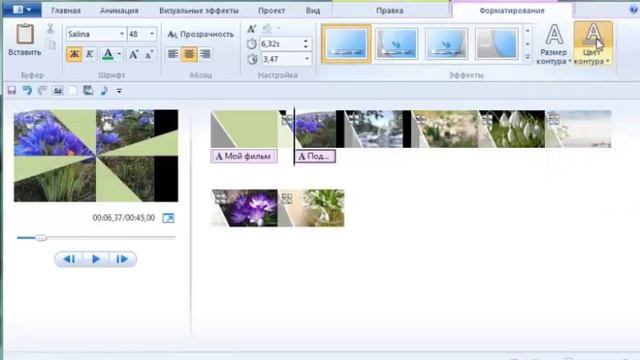Open the font size 48 dropdown
The height and width of the screenshot is (360, 640).
pyautogui.click(x=152, y=34)
